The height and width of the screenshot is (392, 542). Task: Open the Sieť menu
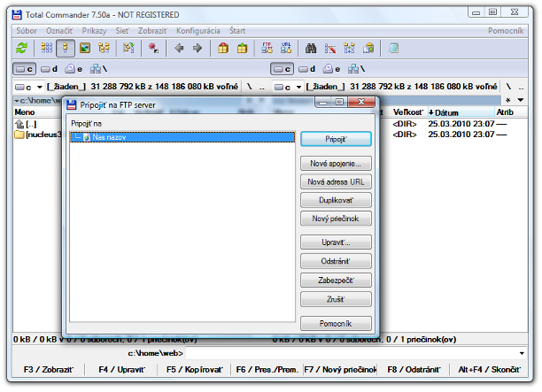[122, 31]
